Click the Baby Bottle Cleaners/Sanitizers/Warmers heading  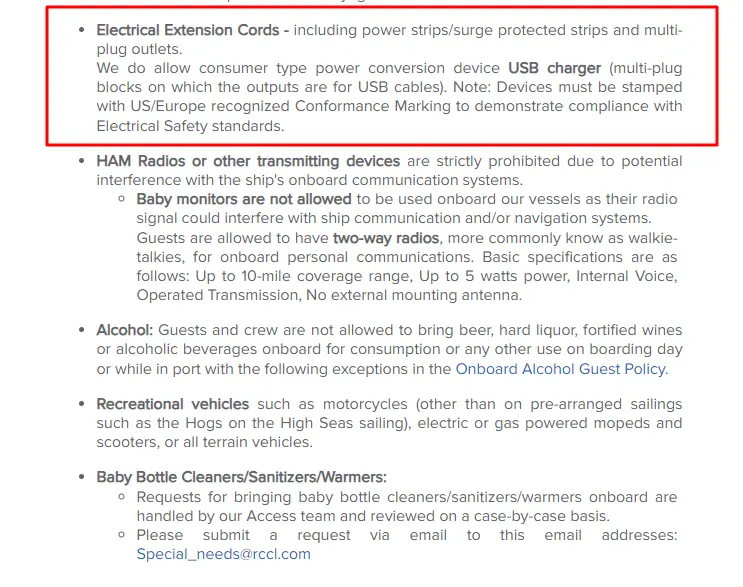click(x=242, y=477)
